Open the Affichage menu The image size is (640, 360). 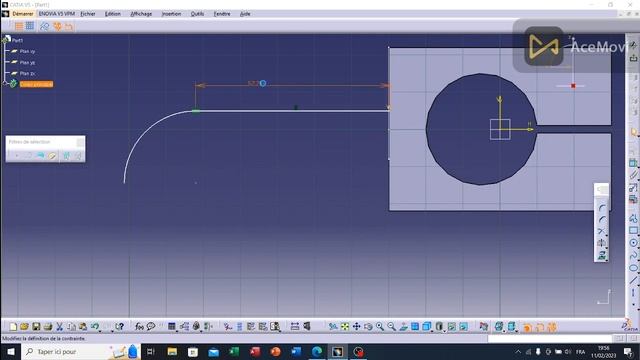point(141,14)
